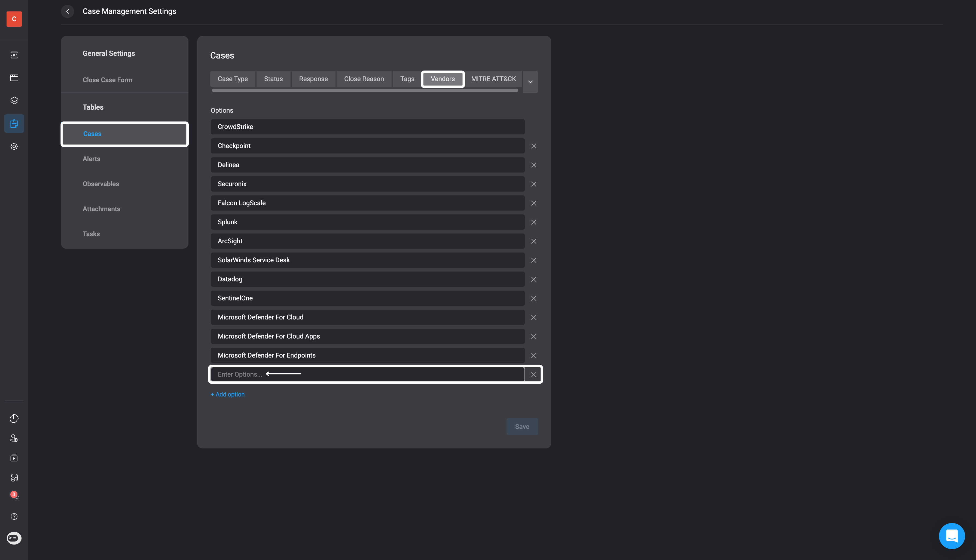Click Save to apply vendor options
This screenshot has width=976, height=560.
click(522, 427)
